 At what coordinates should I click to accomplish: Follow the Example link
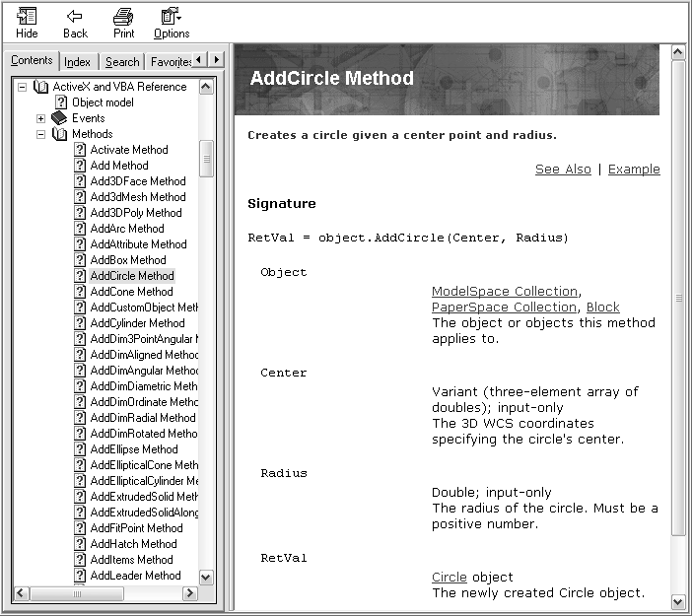(634, 170)
